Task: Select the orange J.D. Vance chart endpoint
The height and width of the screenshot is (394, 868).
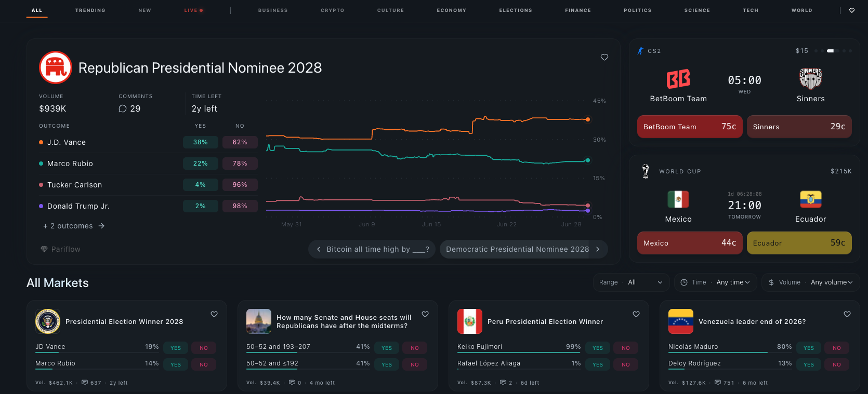Action: [588, 119]
